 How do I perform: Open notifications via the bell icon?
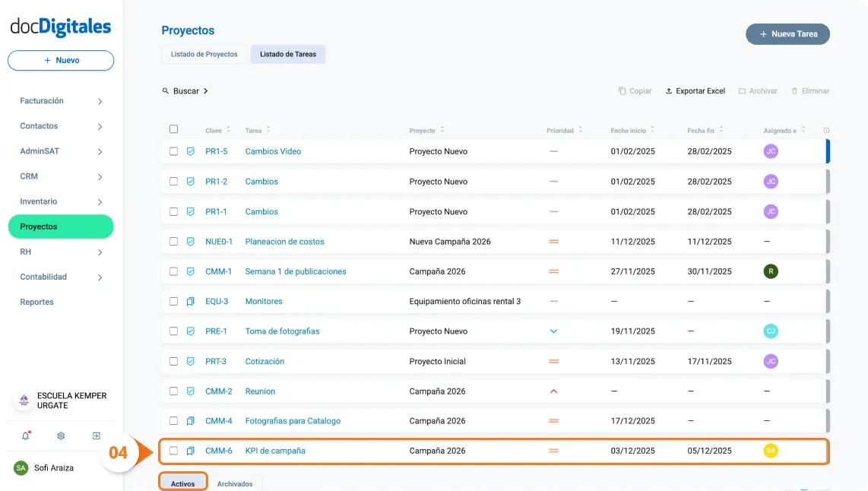25,435
